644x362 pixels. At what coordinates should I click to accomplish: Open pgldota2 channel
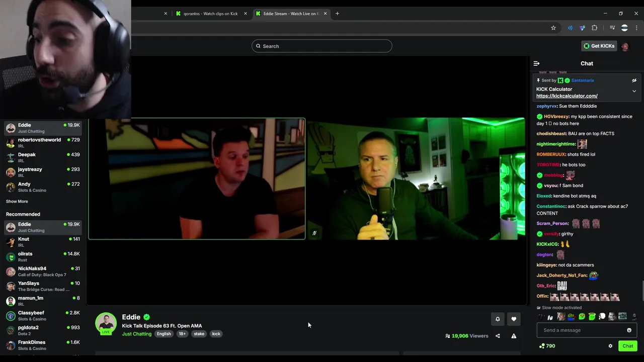pyautogui.click(x=43, y=330)
